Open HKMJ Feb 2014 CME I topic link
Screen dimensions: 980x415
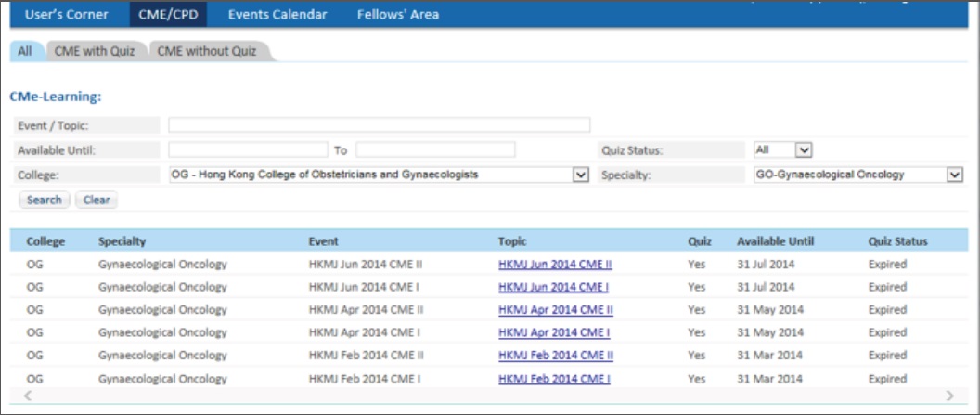click(554, 379)
